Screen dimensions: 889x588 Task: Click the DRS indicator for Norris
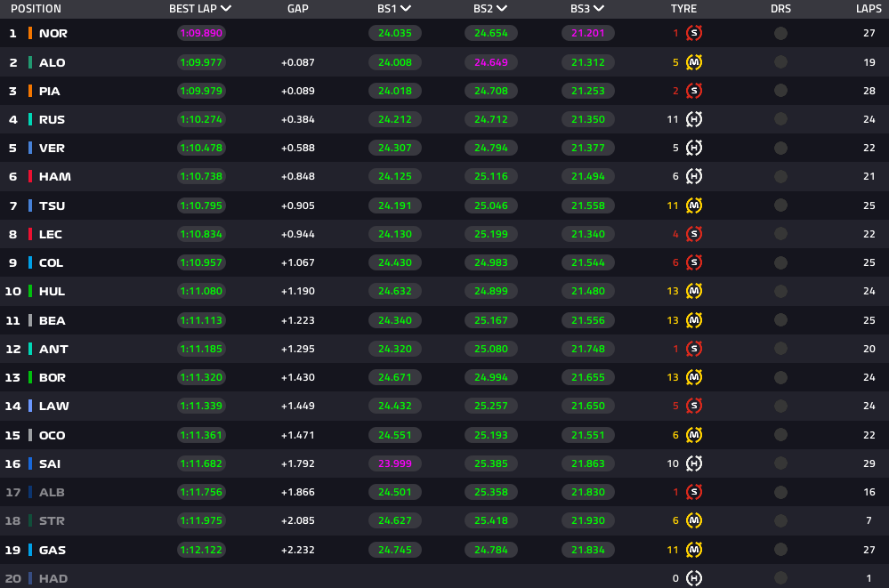click(780, 34)
